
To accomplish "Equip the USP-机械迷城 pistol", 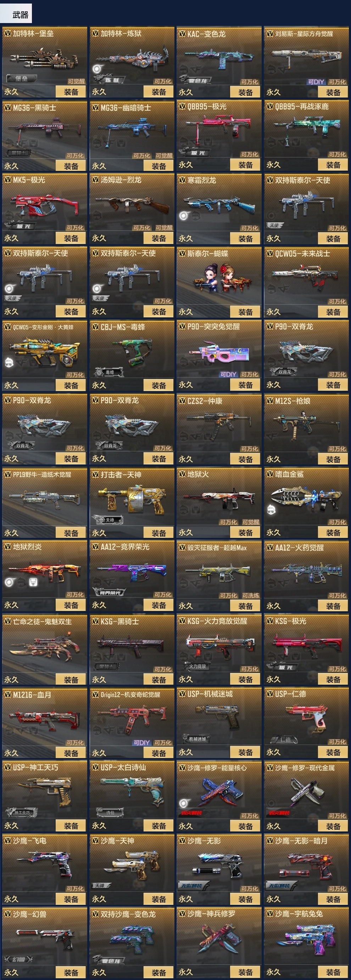I will [x=245, y=752].
